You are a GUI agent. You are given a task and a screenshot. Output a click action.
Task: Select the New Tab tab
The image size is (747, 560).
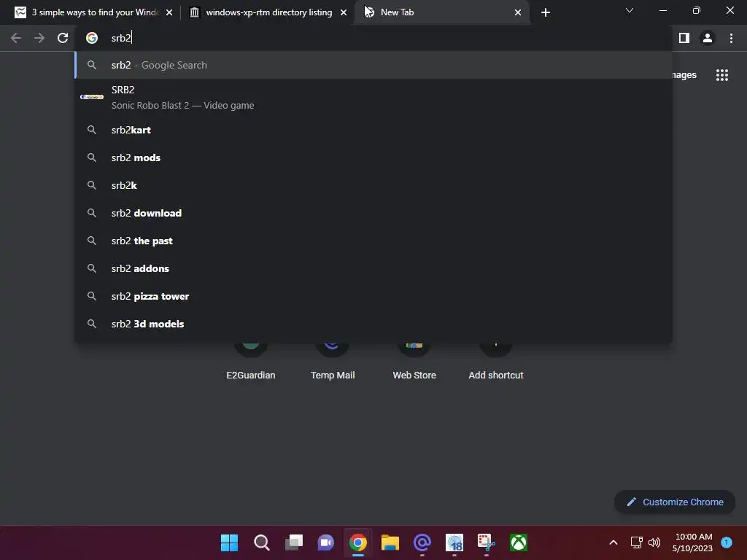441,12
